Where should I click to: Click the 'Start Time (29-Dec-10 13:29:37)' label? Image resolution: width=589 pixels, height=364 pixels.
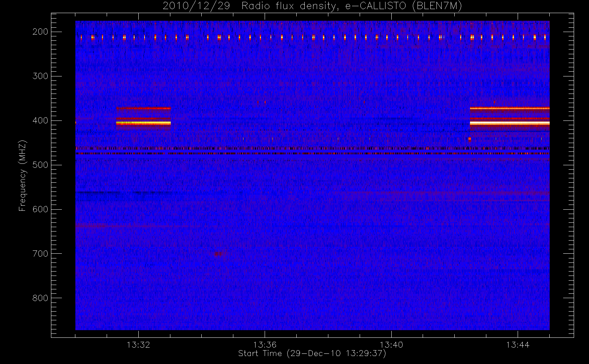pyautogui.click(x=312, y=353)
